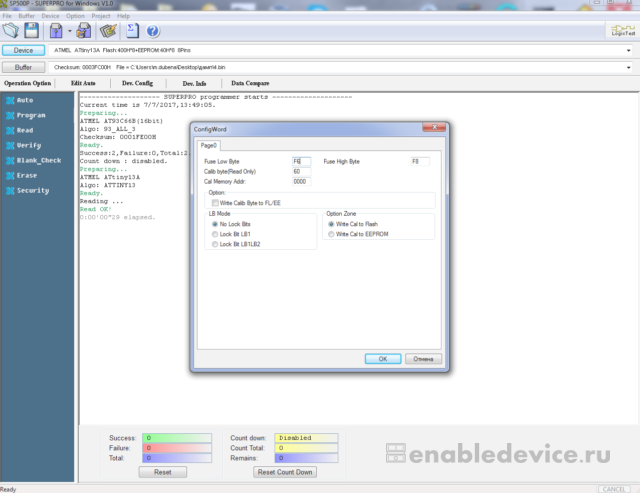Click the red Failure counter bar
The image size is (640, 493).
click(177, 448)
